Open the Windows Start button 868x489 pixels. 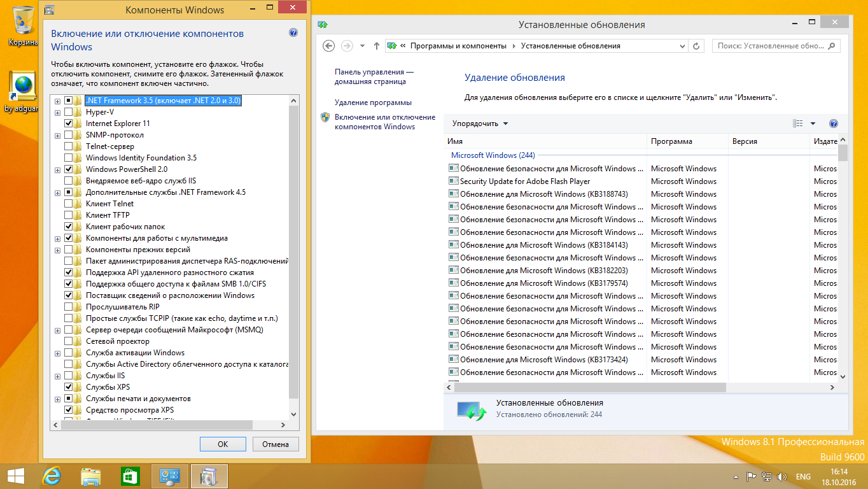(x=16, y=476)
